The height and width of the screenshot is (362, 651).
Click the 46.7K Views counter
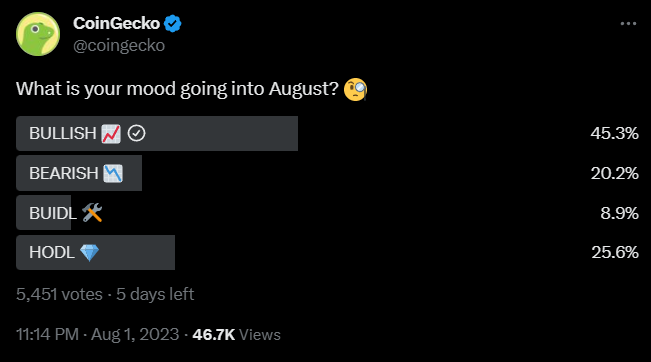tap(237, 335)
